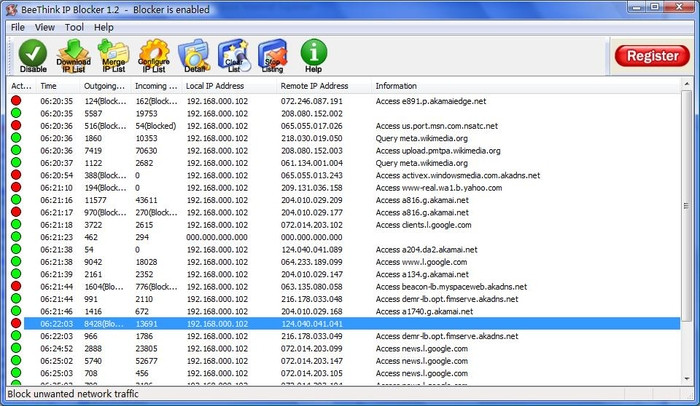This screenshot has height=406, width=700.
Task: Click red status dot of 072.246.087.191 row
Action: tap(16, 100)
